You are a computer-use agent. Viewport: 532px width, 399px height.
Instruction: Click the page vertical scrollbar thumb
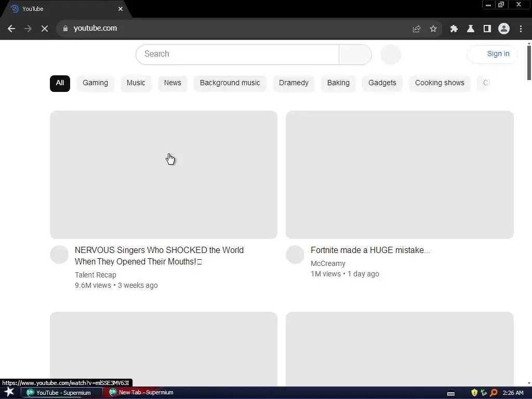(529, 63)
